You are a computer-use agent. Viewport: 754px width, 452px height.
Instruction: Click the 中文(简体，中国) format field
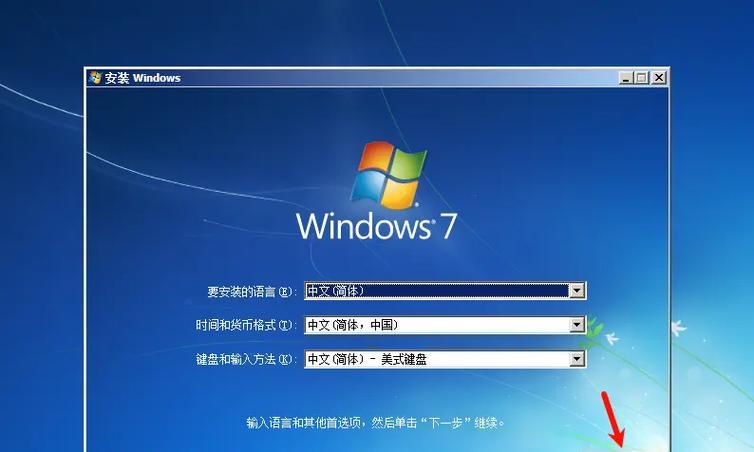445,325
